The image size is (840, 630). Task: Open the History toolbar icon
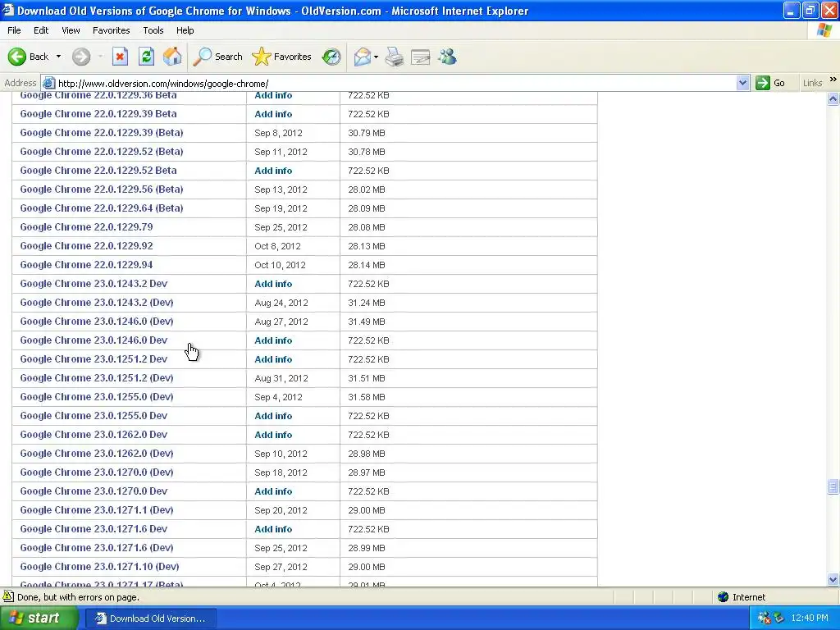click(x=331, y=57)
